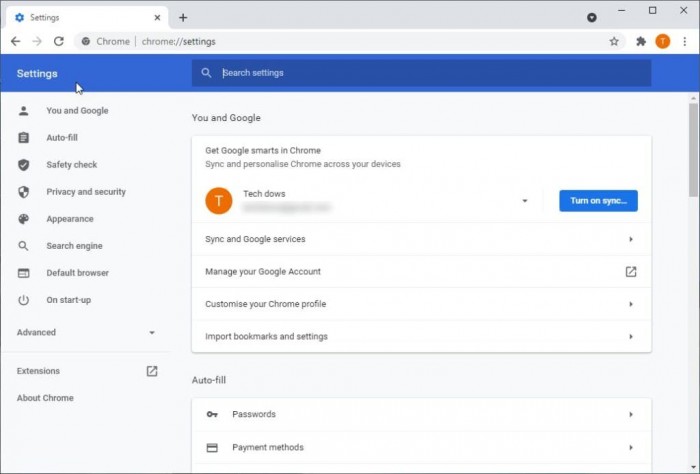The height and width of the screenshot is (474, 700).
Task: Click the Turn on sync button
Action: [x=598, y=201]
